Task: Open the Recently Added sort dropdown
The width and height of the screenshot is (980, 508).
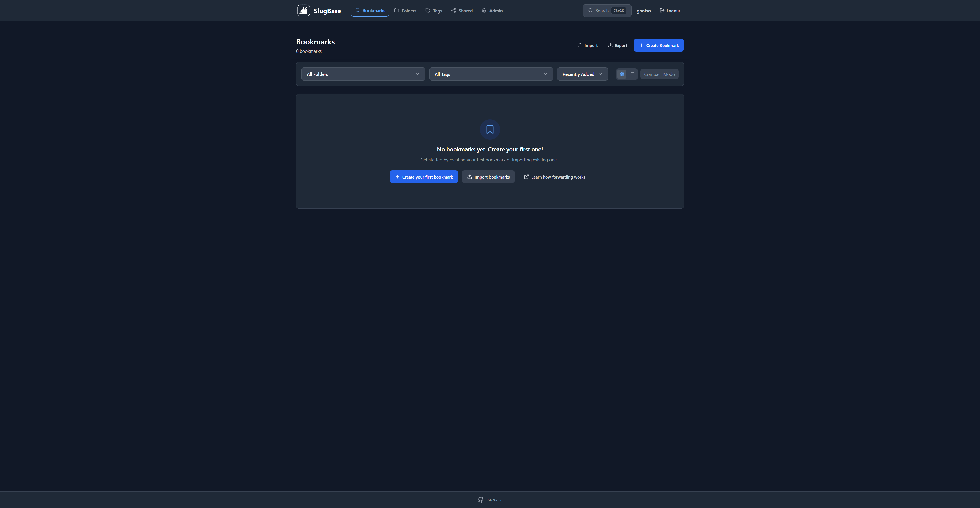Action: tap(582, 74)
